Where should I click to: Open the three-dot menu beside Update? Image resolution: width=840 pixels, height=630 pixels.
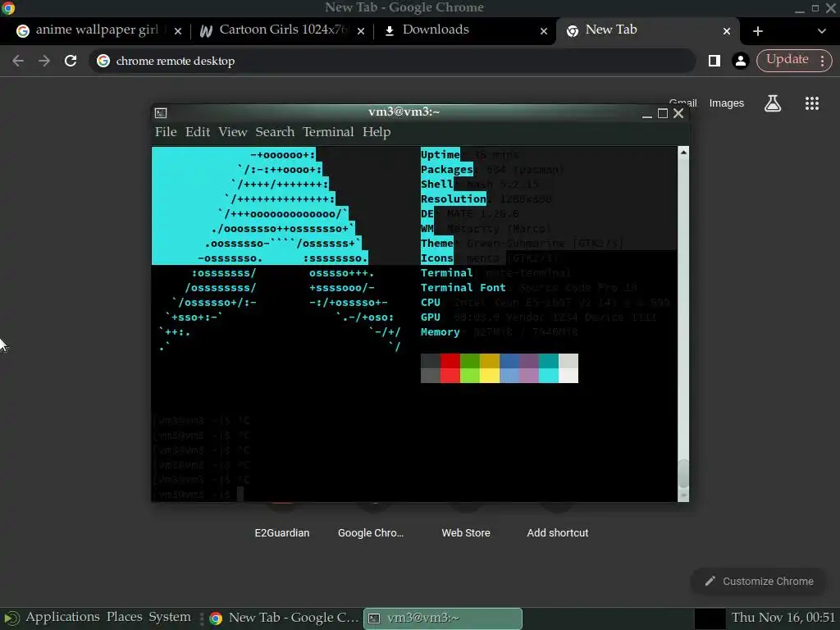click(x=822, y=61)
